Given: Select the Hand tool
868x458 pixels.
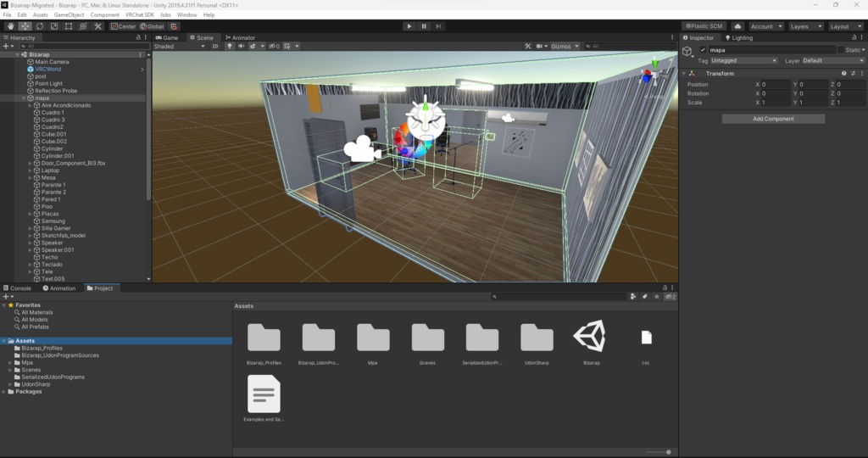Looking at the screenshot, I should pyautogui.click(x=10, y=26).
